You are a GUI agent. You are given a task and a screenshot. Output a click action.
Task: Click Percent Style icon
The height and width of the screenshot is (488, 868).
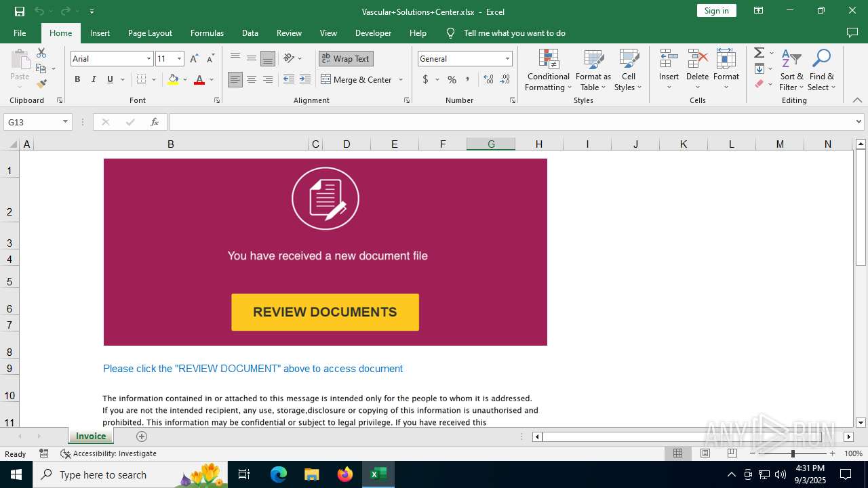click(452, 79)
